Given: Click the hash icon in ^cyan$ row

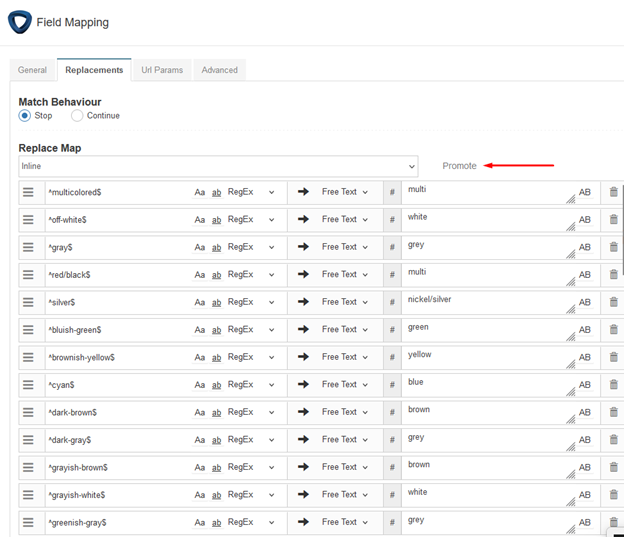Looking at the screenshot, I should pyautogui.click(x=392, y=385).
